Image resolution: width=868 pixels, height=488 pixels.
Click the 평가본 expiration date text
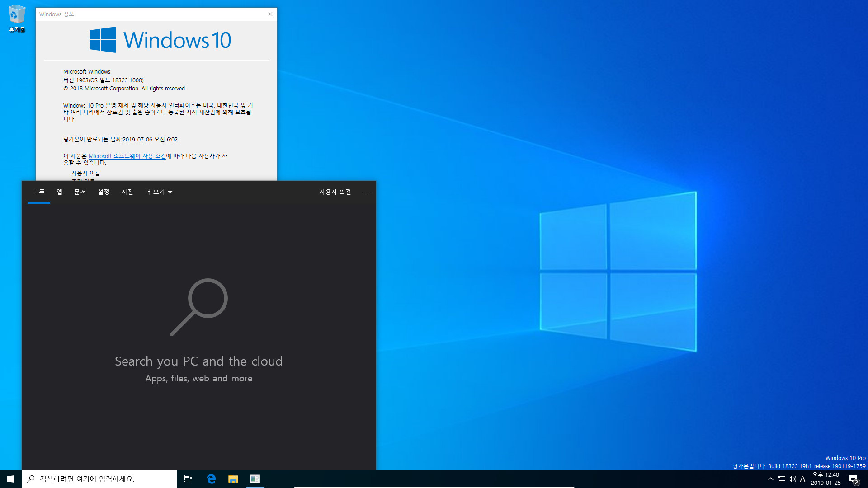120,139
